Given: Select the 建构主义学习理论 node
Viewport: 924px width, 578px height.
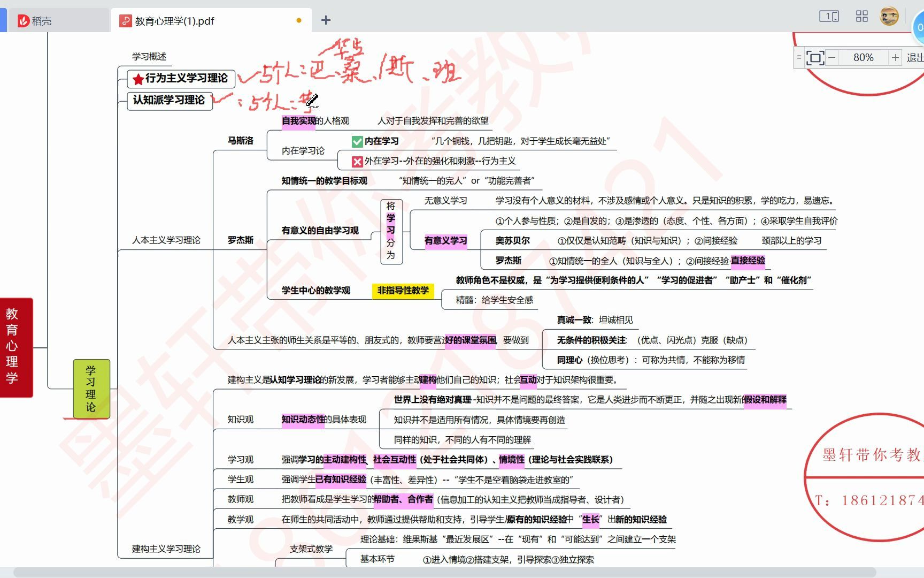Looking at the screenshot, I should pos(166,549).
